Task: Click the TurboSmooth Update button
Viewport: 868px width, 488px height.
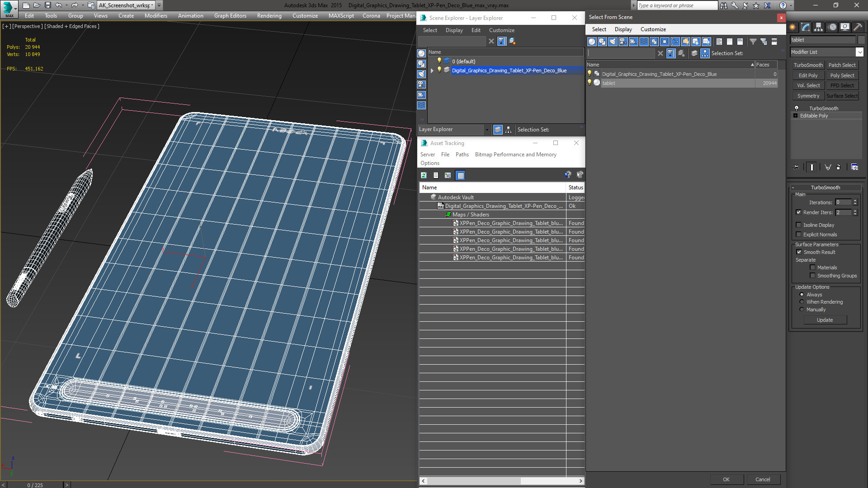Action: [x=825, y=320]
